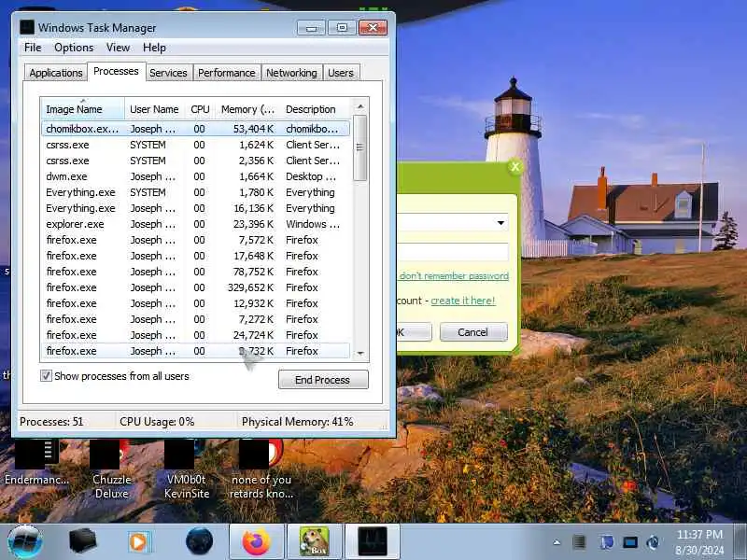Image resolution: width=747 pixels, height=560 pixels.
Task: Open the clock showing 11:37 PM
Action: tap(699, 542)
